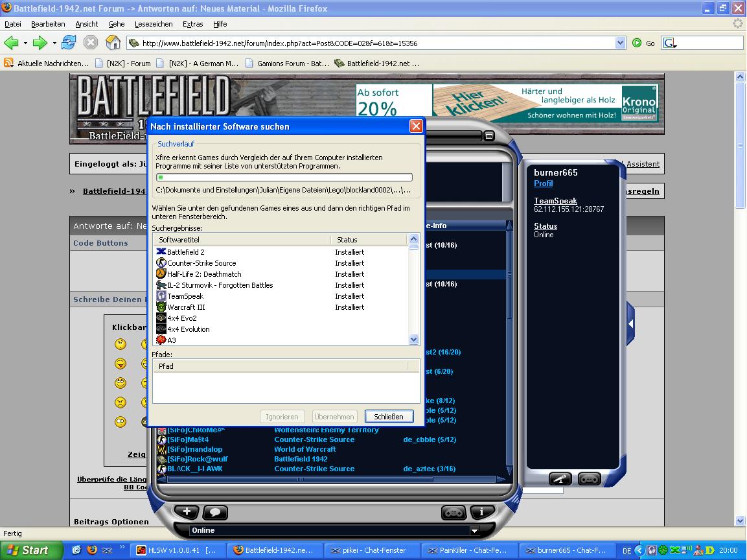Click the Stop loading icon in Firefox
This screenshot has width=747, height=560.
[x=91, y=43]
